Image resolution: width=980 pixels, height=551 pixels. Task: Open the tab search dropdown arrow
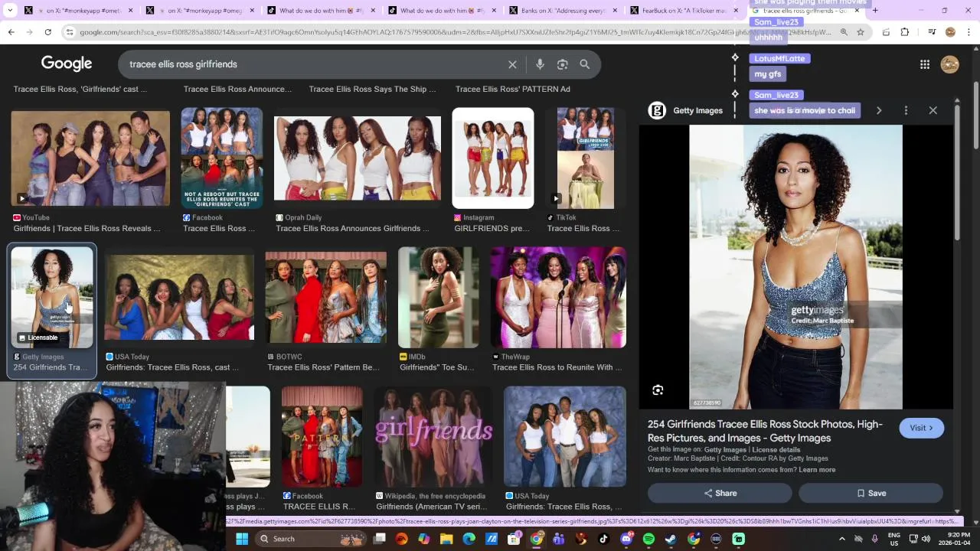(10, 11)
